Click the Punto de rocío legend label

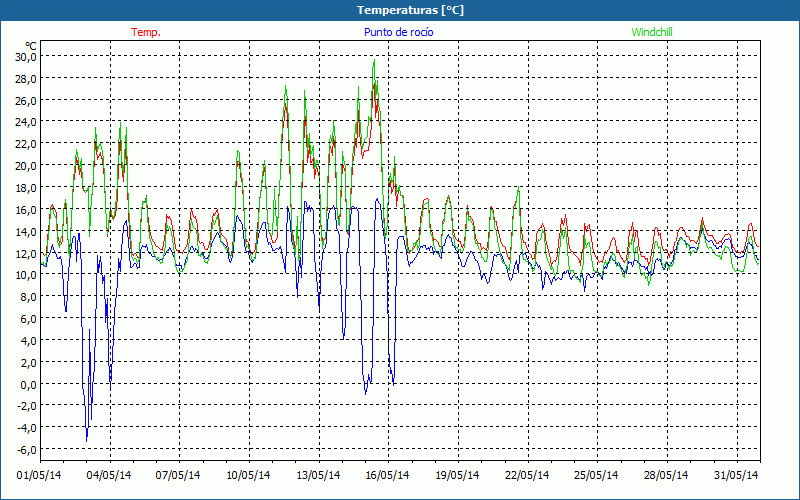tap(399, 32)
